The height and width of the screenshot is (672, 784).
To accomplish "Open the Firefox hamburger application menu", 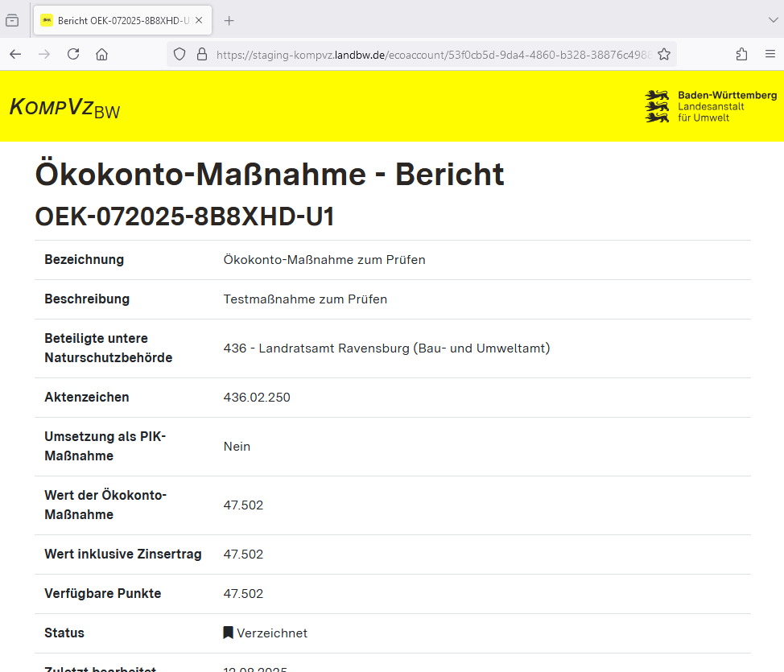I will pyautogui.click(x=770, y=54).
